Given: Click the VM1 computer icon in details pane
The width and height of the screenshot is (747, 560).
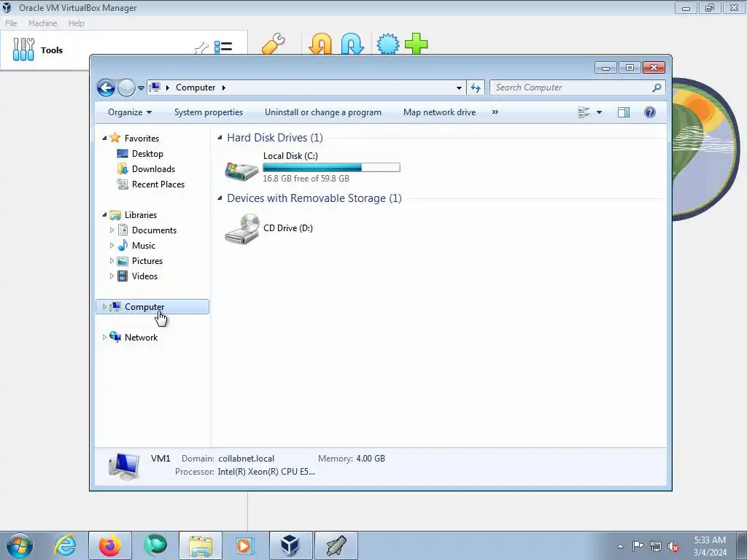Looking at the screenshot, I should [124, 466].
